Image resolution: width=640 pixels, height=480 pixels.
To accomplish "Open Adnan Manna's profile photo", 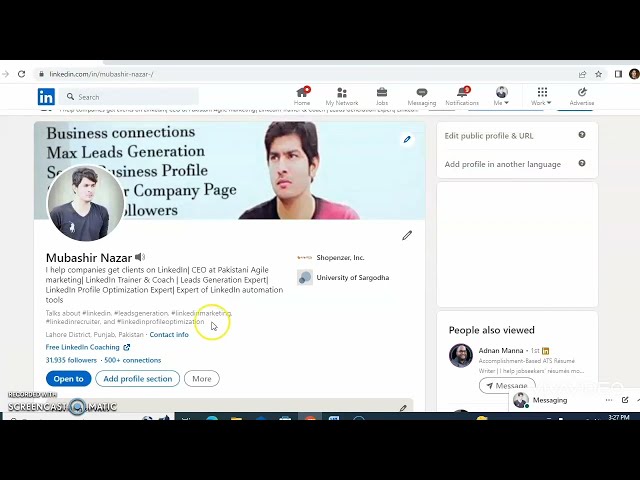I will pos(461,356).
